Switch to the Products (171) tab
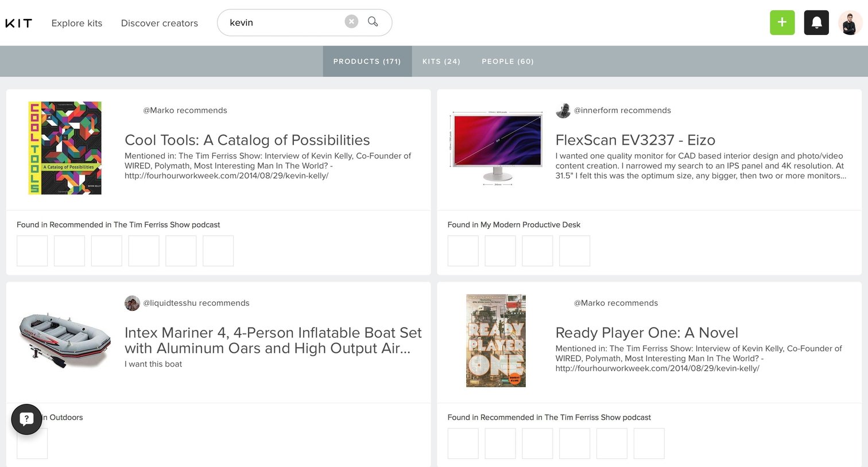Viewport: 868px width, 467px height. tap(367, 61)
